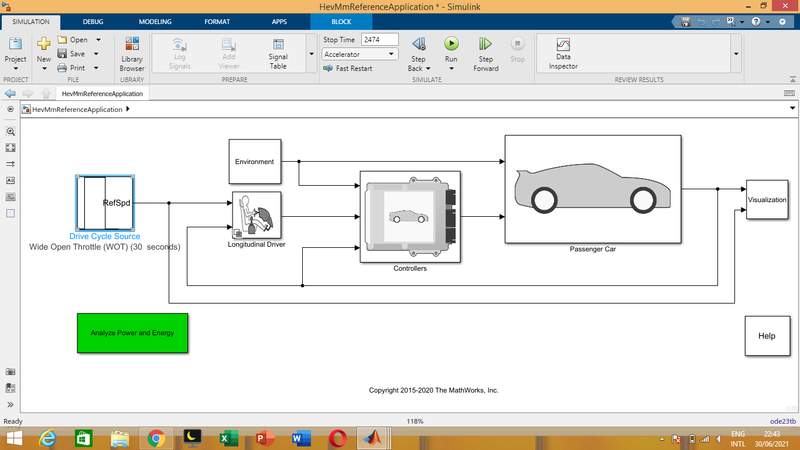Open the Library Browser
The height and width of the screenshot is (450, 800).
pyautogui.click(x=131, y=54)
